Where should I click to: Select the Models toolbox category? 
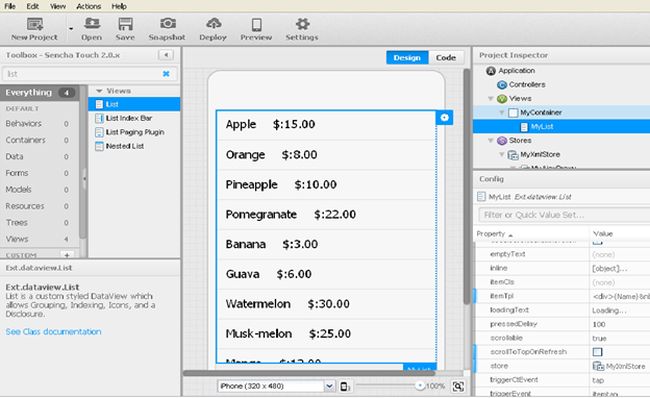point(39,189)
